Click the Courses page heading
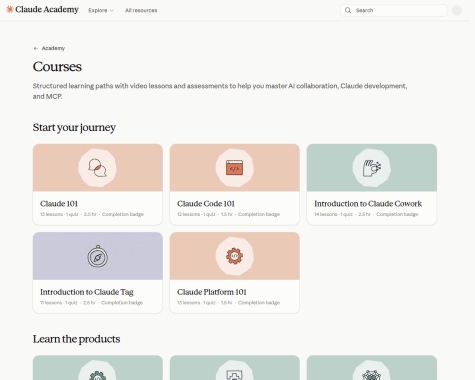 (x=57, y=67)
